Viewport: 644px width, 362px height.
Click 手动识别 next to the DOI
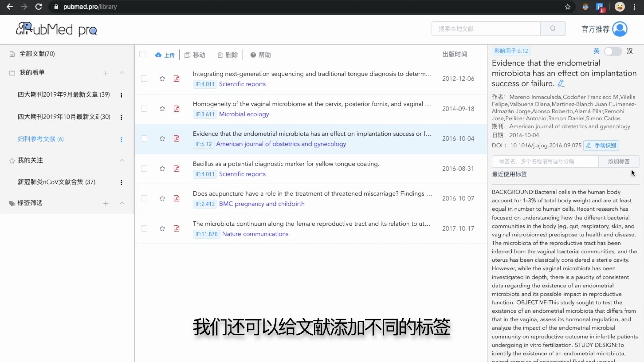pos(601,145)
